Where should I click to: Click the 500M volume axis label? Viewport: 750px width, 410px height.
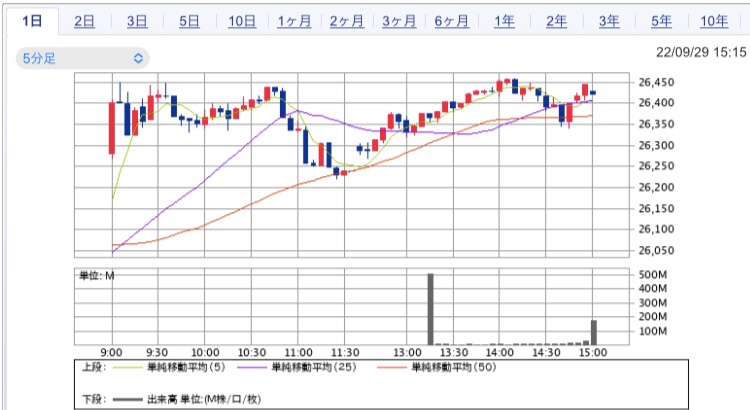click(x=652, y=275)
